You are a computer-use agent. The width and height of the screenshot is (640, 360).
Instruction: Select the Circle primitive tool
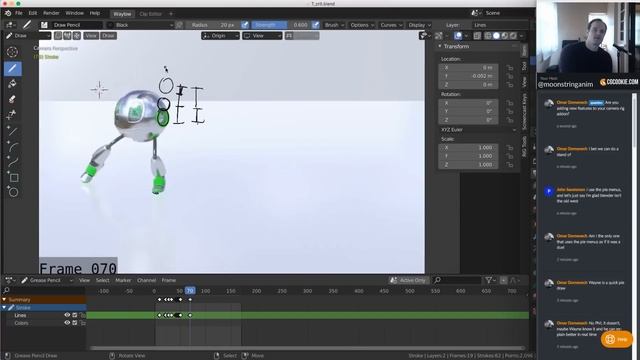point(12,192)
